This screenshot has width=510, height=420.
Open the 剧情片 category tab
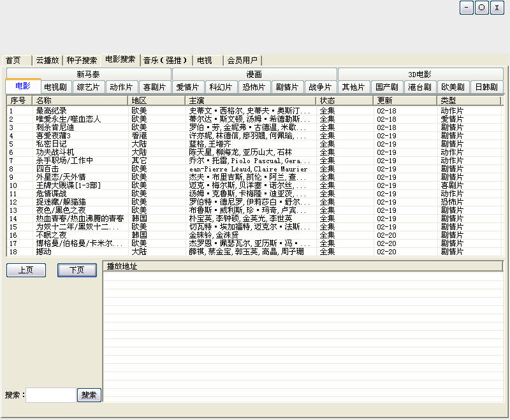click(x=288, y=87)
